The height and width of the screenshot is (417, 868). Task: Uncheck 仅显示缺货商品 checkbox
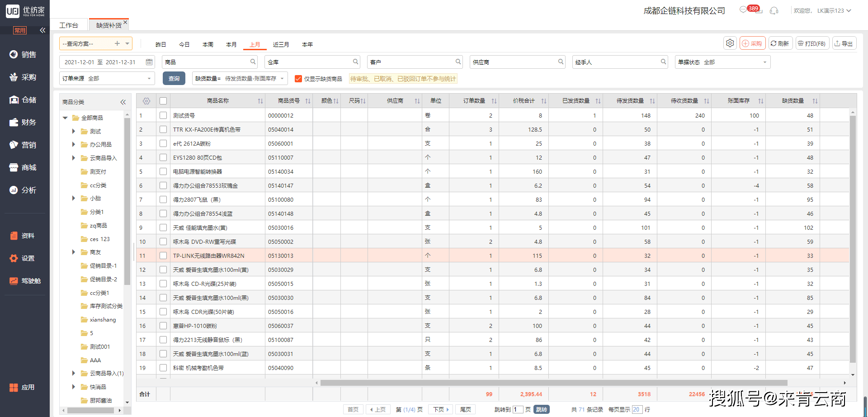point(298,79)
